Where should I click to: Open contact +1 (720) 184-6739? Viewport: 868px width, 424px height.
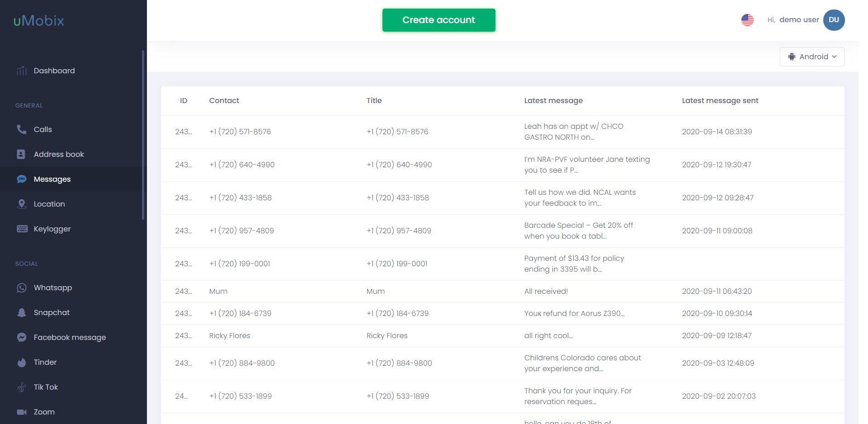point(240,313)
